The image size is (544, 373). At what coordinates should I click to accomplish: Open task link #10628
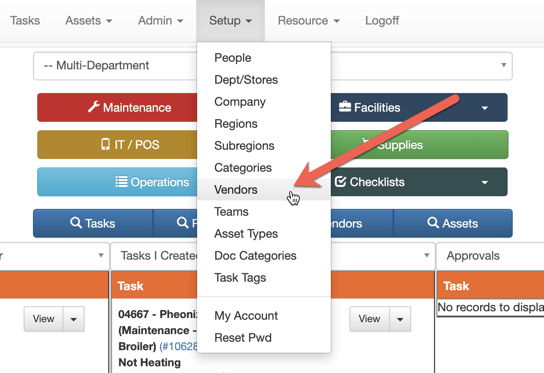(178, 346)
